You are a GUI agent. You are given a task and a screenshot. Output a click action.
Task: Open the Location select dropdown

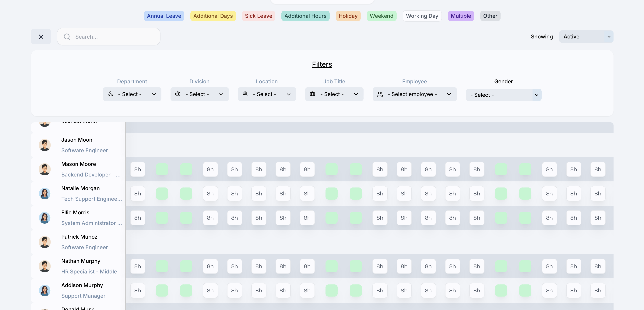point(267,94)
